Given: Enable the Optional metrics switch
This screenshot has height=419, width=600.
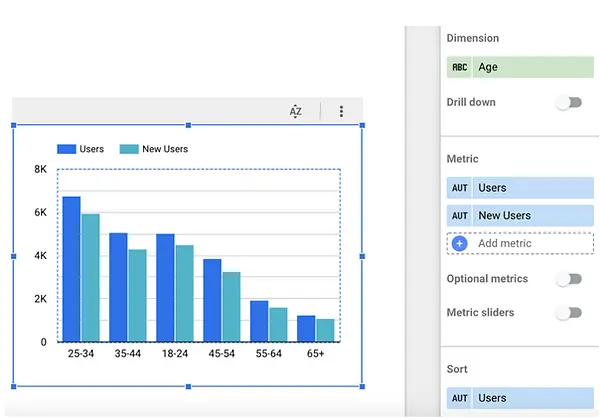Looking at the screenshot, I should (569, 279).
